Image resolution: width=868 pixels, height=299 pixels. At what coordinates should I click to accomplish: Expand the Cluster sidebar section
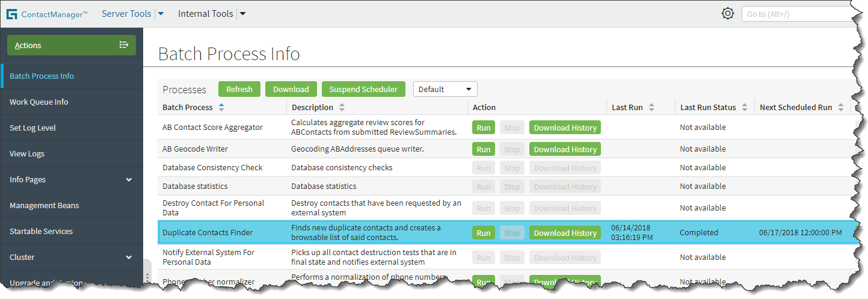point(129,257)
